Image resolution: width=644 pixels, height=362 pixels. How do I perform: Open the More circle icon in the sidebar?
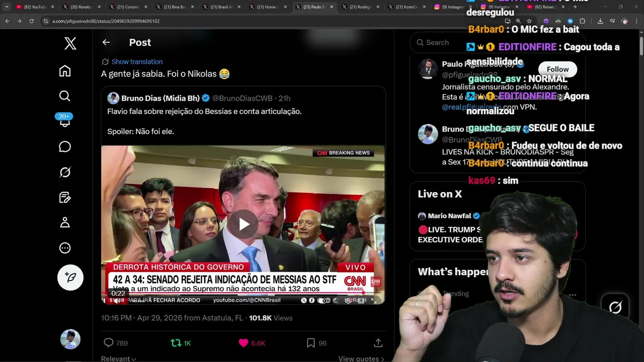tap(65, 248)
